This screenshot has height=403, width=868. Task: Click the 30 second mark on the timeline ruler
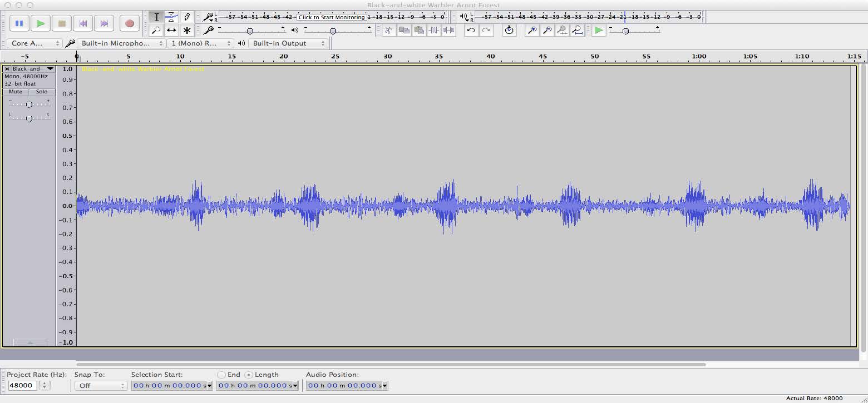387,57
